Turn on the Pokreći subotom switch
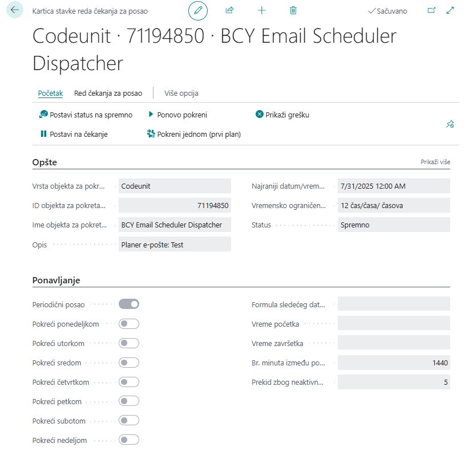The height and width of the screenshot is (476, 473). 128,420
